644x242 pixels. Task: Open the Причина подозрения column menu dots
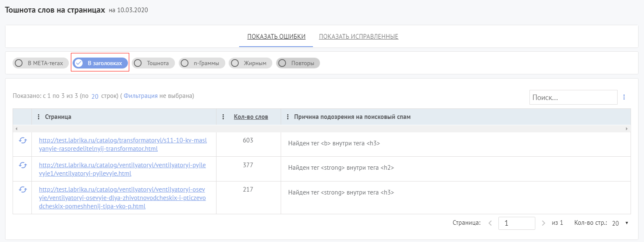[288, 117]
